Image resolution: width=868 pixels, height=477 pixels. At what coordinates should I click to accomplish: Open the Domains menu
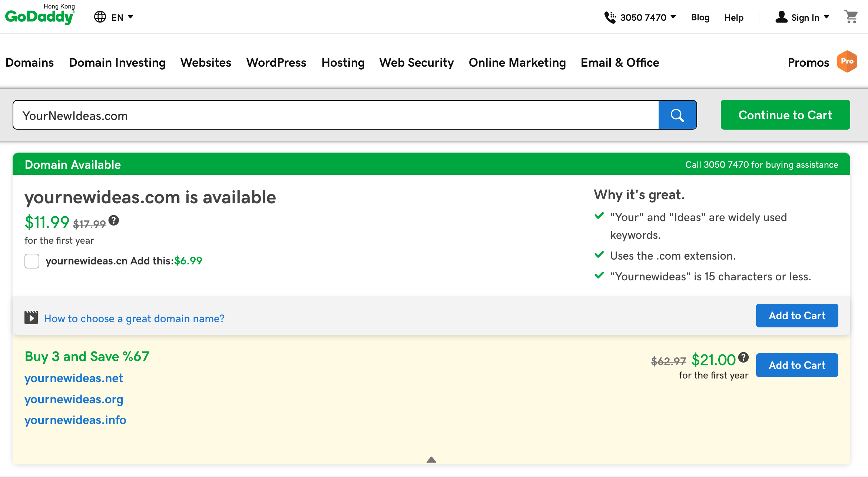coord(30,63)
